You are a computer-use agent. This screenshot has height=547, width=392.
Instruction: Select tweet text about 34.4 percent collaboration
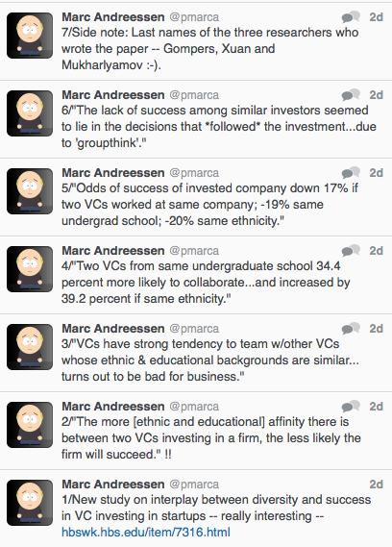pos(206,283)
